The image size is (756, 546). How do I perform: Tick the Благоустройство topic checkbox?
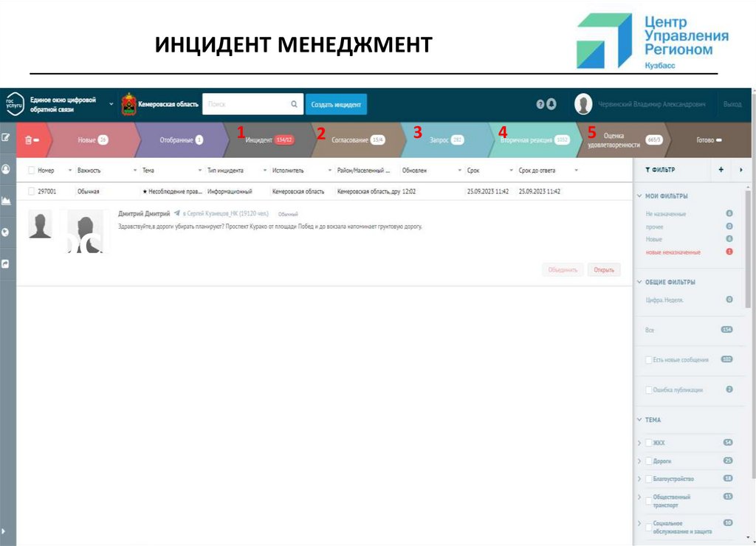pyautogui.click(x=648, y=479)
